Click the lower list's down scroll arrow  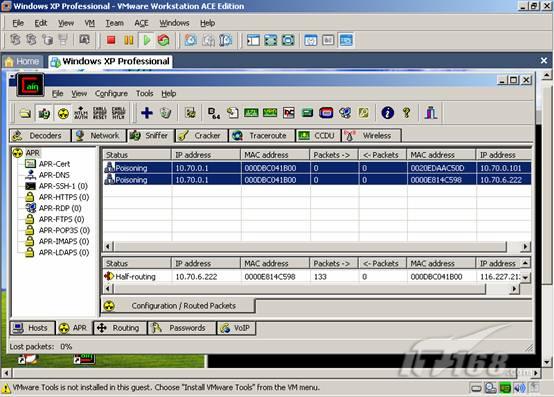click(x=525, y=278)
